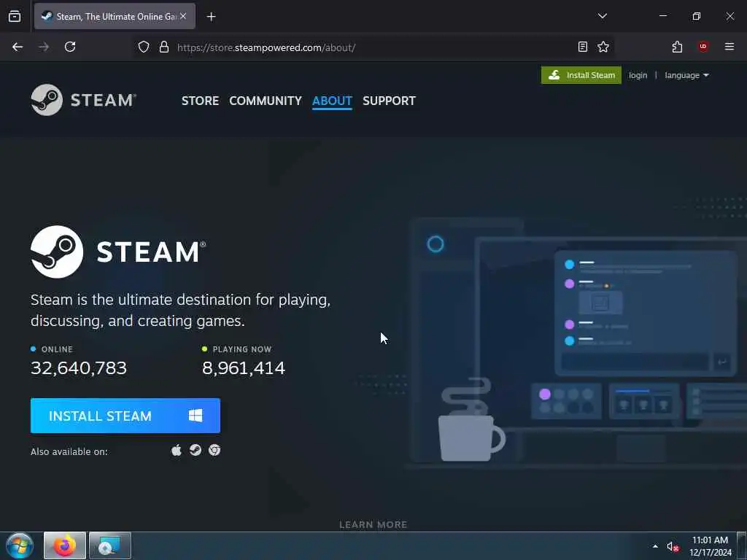Screen dimensions: 747x560
Task: Open the SUPPORT menu item
Action: point(389,101)
